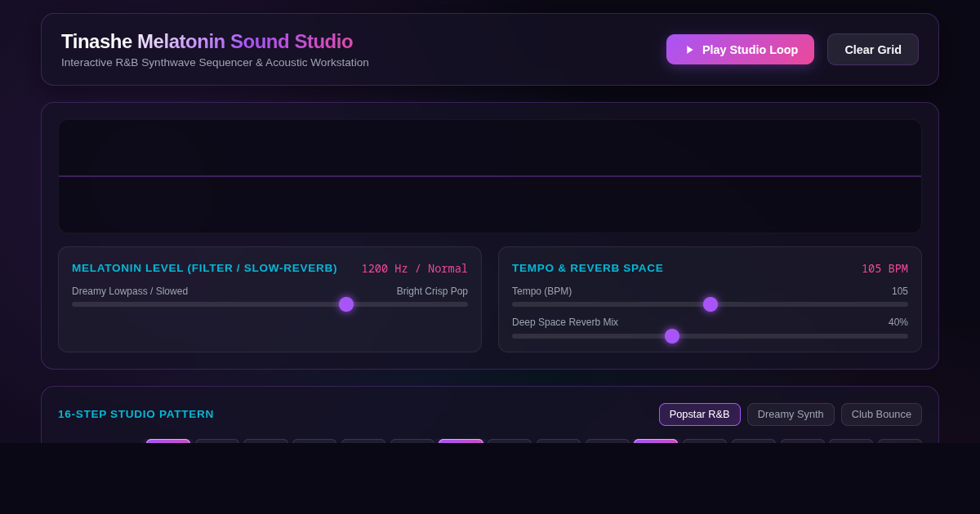The width and height of the screenshot is (980, 514).
Task: Switch to the Dreamy Synth preset
Action: click(791, 414)
